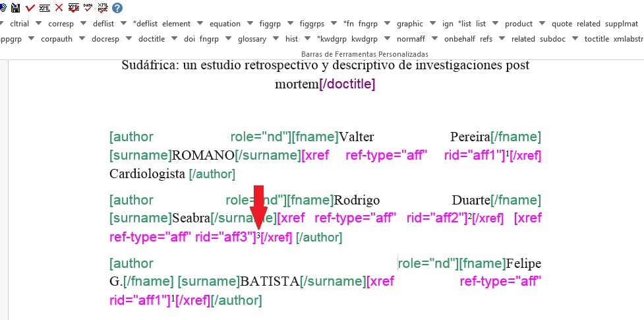This screenshot has width=644, height=320.
Task: Select the quote tag button
Action: 562,24
